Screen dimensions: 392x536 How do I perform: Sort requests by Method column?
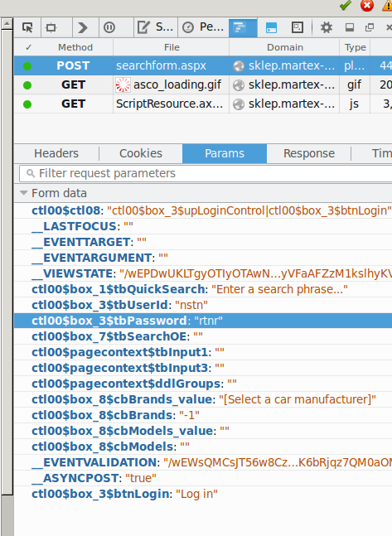pyautogui.click(x=75, y=47)
